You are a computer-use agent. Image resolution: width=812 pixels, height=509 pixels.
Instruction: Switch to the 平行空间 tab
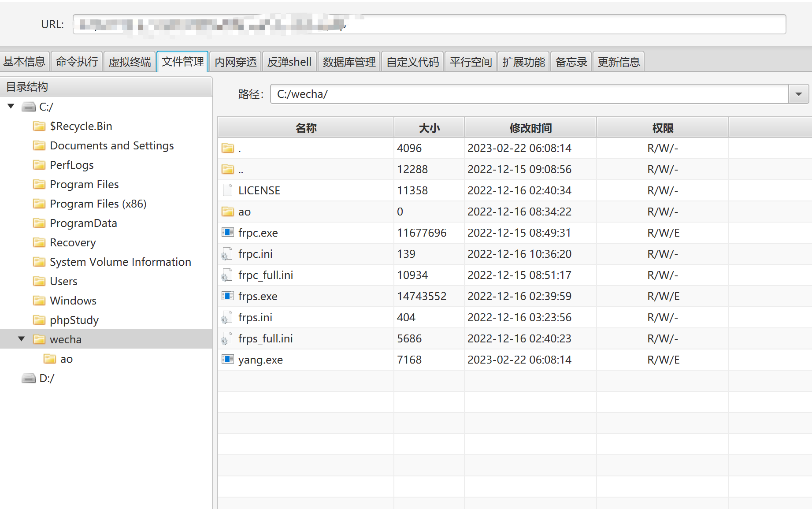[471, 62]
